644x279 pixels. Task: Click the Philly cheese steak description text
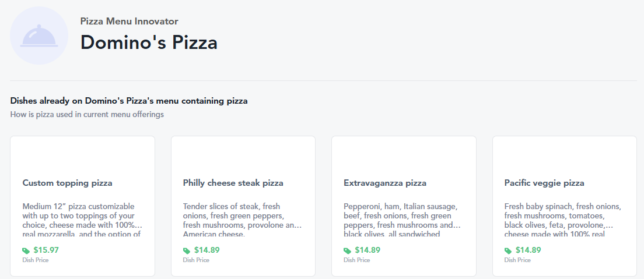(242, 220)
